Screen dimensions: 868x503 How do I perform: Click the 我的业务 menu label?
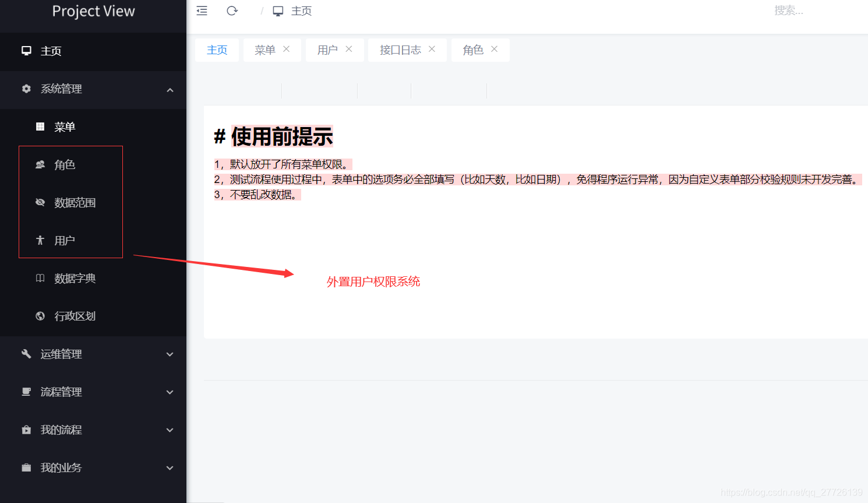[x=61, y=467]
